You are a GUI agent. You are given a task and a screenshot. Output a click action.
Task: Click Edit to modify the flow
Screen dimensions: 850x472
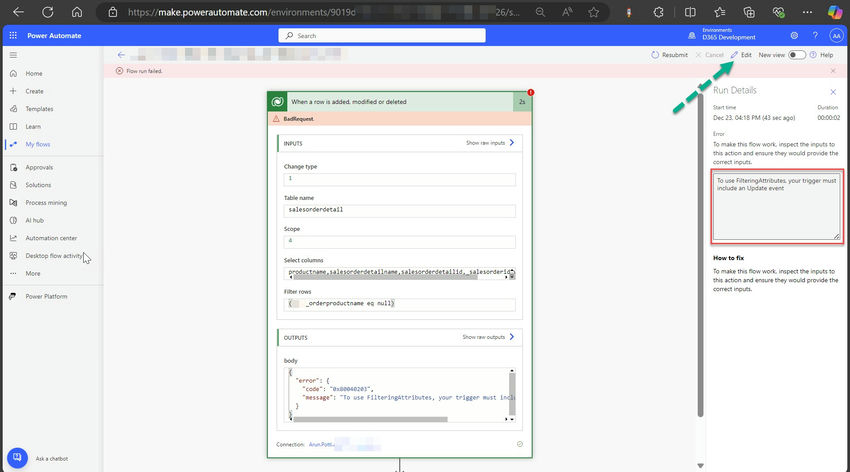(741, 55)
